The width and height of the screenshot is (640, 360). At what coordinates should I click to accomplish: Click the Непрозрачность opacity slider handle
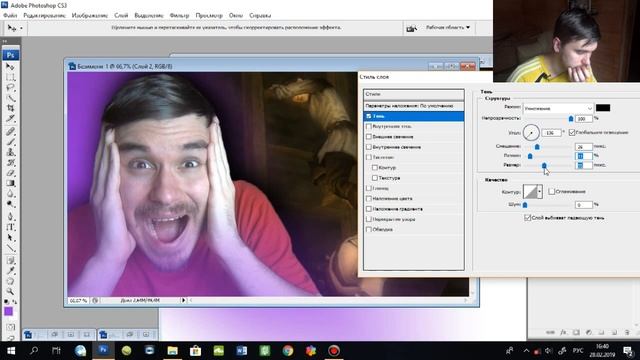point(571,119)
